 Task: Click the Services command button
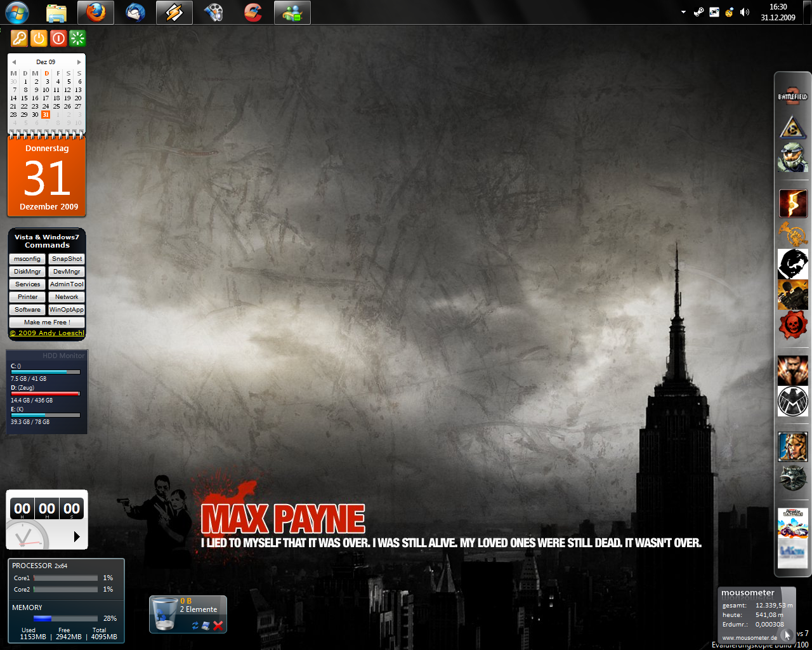click(27, 284)
